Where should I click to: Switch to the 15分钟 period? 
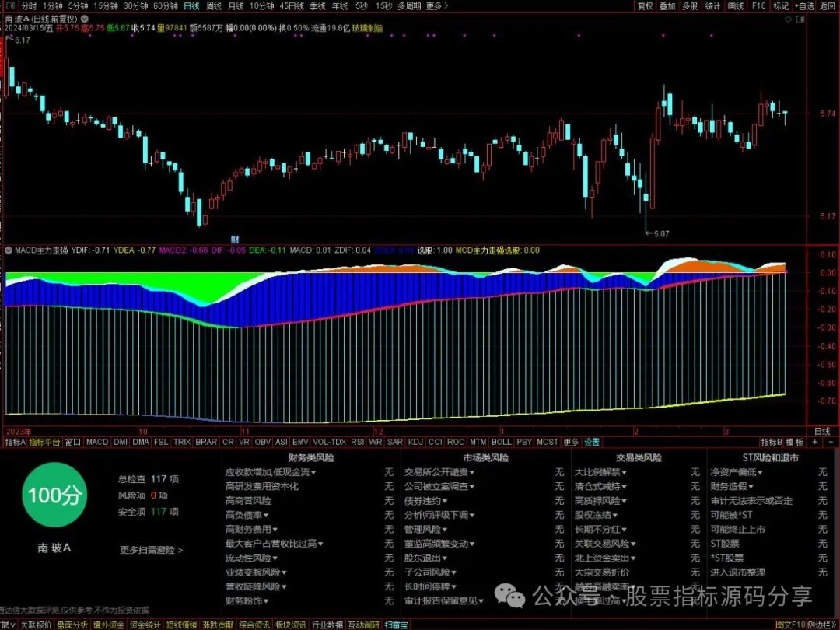tap(106, 6)
